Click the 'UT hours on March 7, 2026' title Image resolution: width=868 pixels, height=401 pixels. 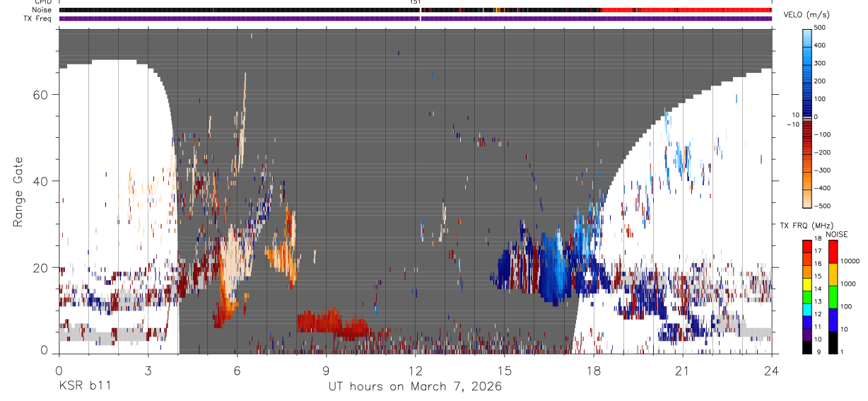click(x=415, y=386)
